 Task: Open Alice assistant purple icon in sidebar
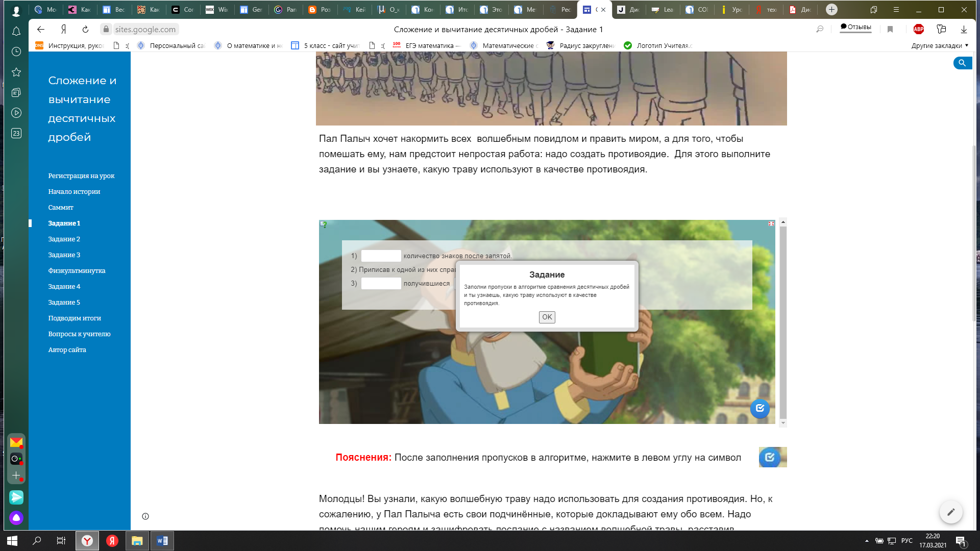coord(16,518)
